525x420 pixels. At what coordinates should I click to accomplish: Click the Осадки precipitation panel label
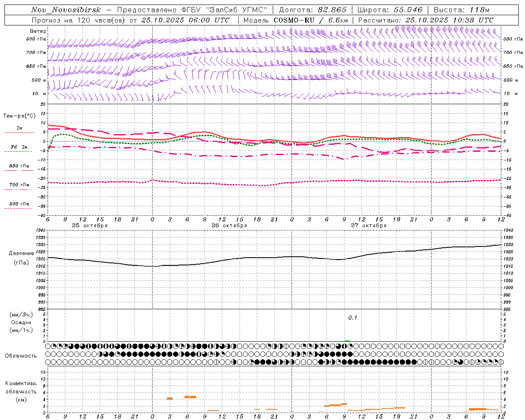tap(21, 322)
